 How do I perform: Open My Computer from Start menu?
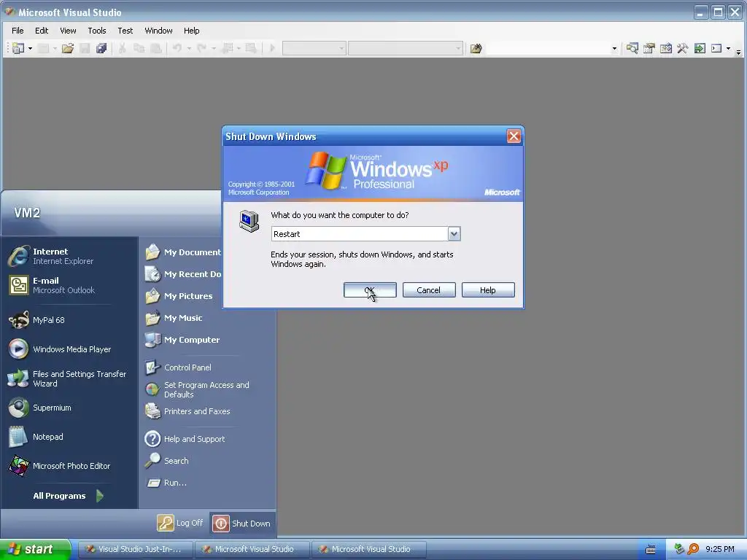(192, 340)
